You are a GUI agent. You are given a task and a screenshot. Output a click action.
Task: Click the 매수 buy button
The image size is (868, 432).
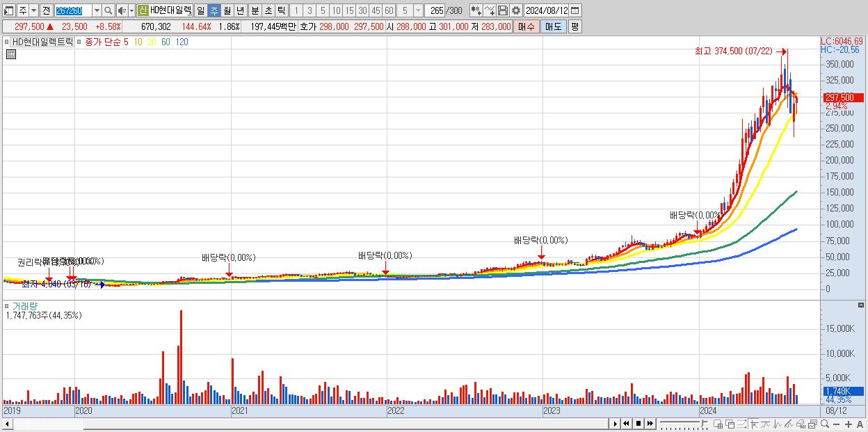[x=527, y=26]
